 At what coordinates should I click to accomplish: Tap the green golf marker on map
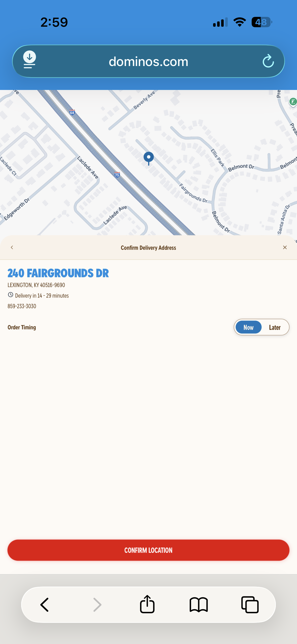[293, 102]
